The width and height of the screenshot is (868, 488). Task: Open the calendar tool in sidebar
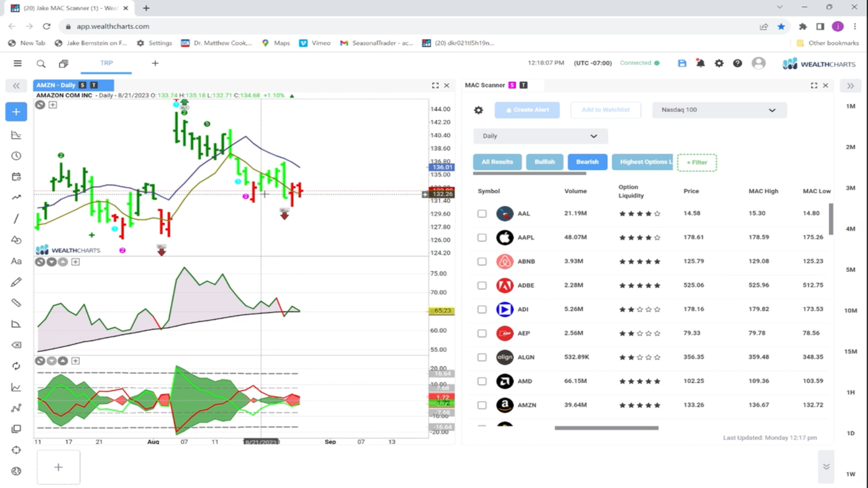pos(16,177)
